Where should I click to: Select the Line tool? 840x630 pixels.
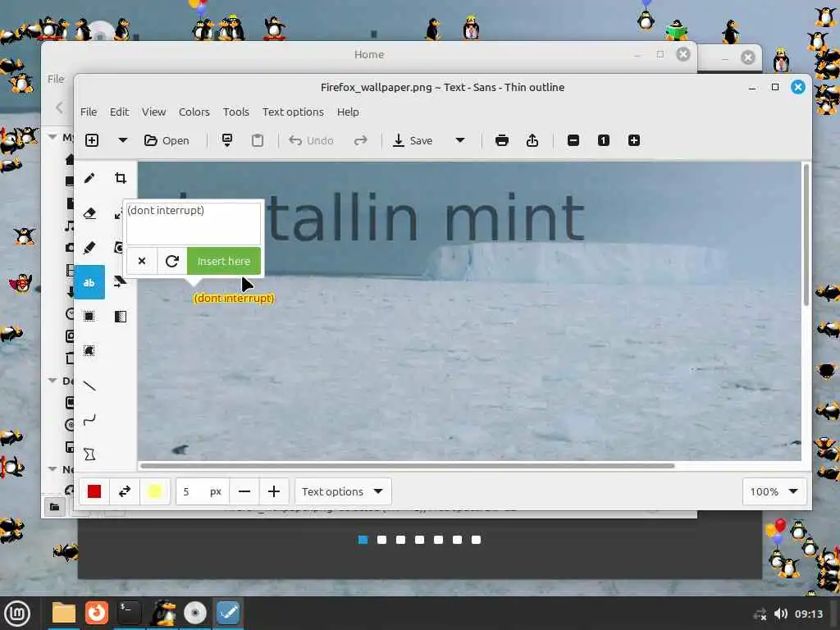tap(89, 386)
